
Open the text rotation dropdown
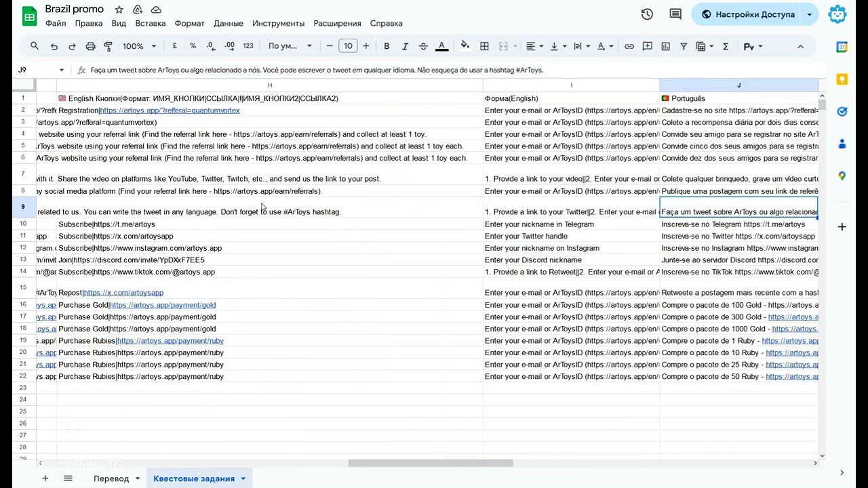605,46
